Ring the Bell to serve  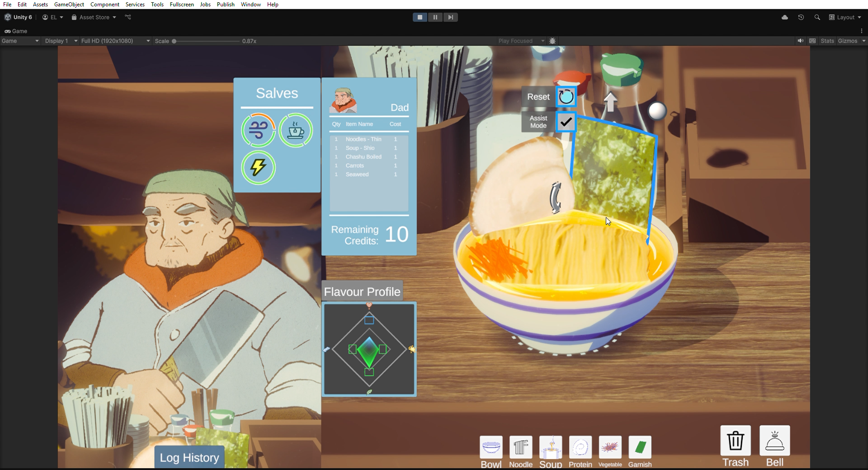pyautogui.click(x=775, y=441)
